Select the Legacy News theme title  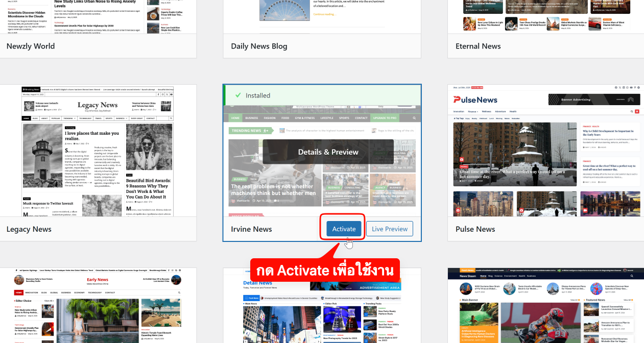coord(29,229)
